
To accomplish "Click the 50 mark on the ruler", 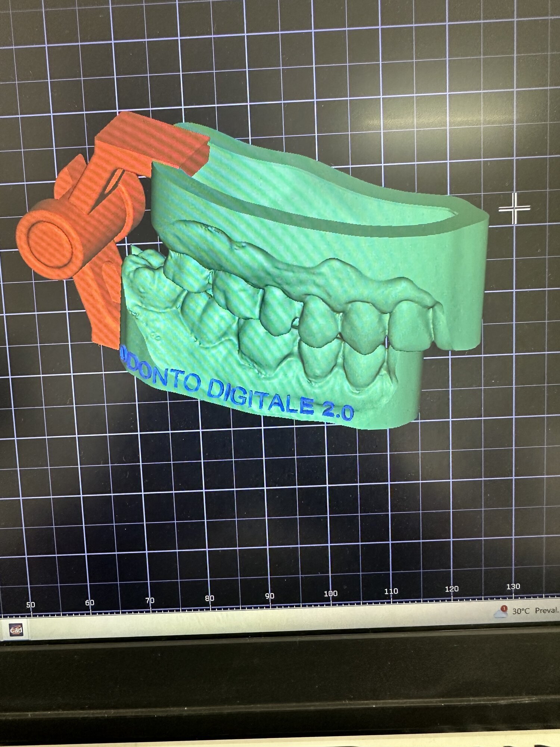I will [31, 605].
